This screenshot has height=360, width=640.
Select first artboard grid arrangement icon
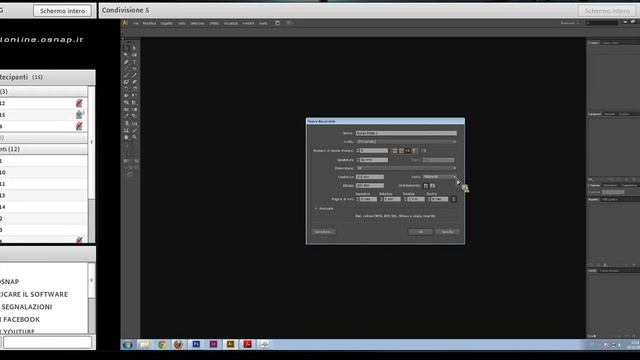pyautogui.click(x=395, y=151)
